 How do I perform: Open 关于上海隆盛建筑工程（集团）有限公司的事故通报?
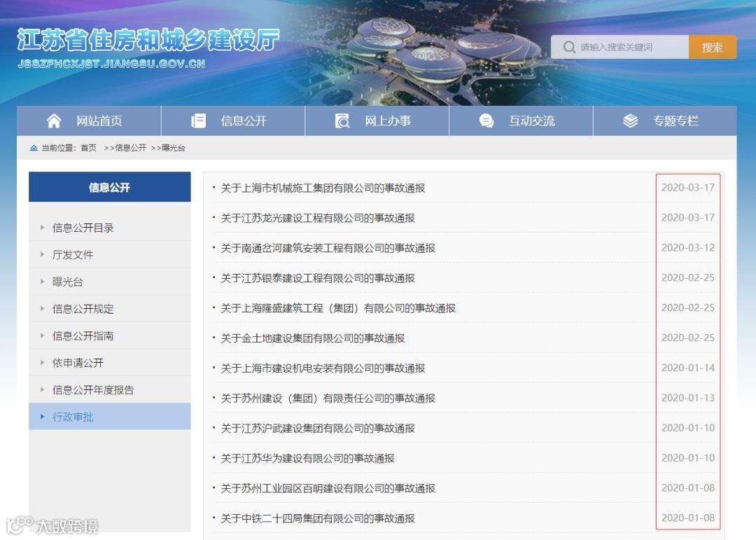tap(338, 308)
